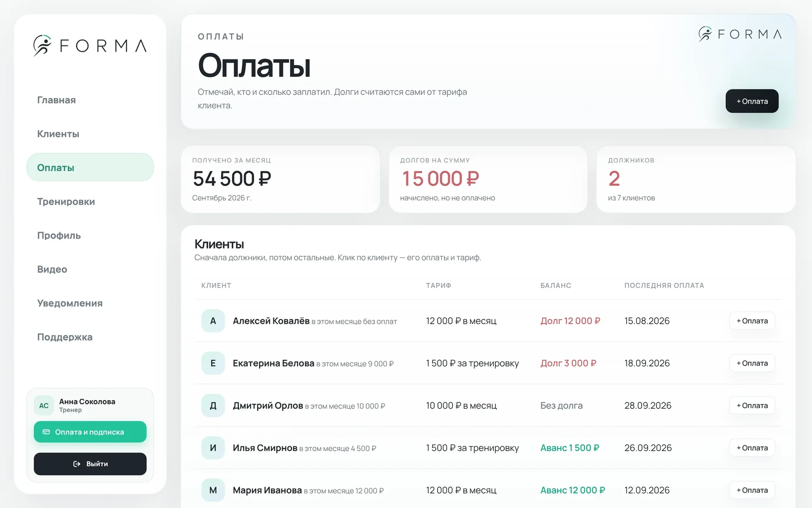Click the 15 000 ₽ debt total
This screenshot has height=508, width=812.
pyautogui.click(x=440, y=179)
